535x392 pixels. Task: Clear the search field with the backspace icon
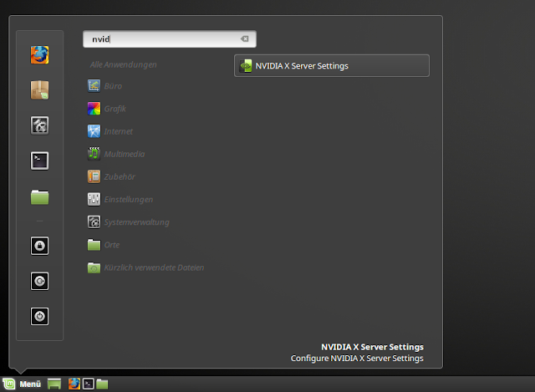click(245, 39)
